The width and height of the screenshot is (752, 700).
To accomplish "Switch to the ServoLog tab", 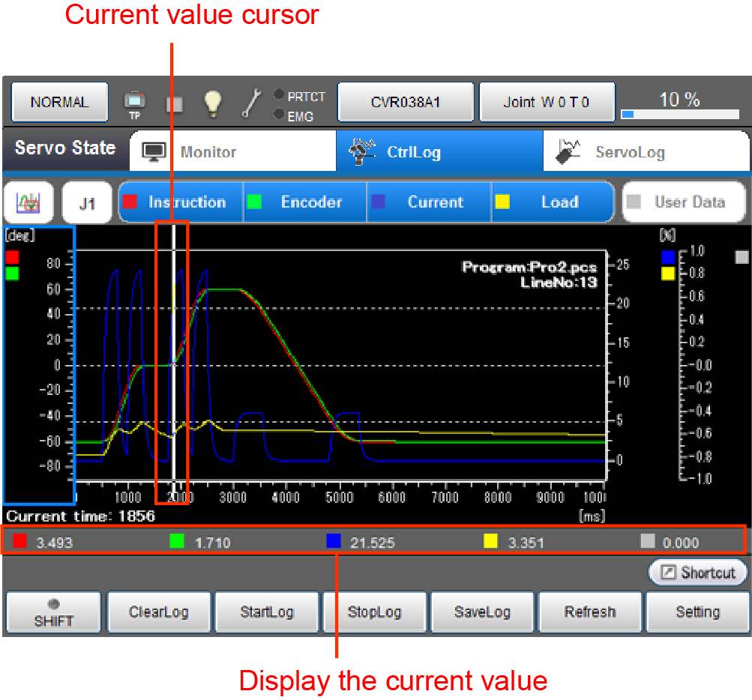I will point(645,152).
